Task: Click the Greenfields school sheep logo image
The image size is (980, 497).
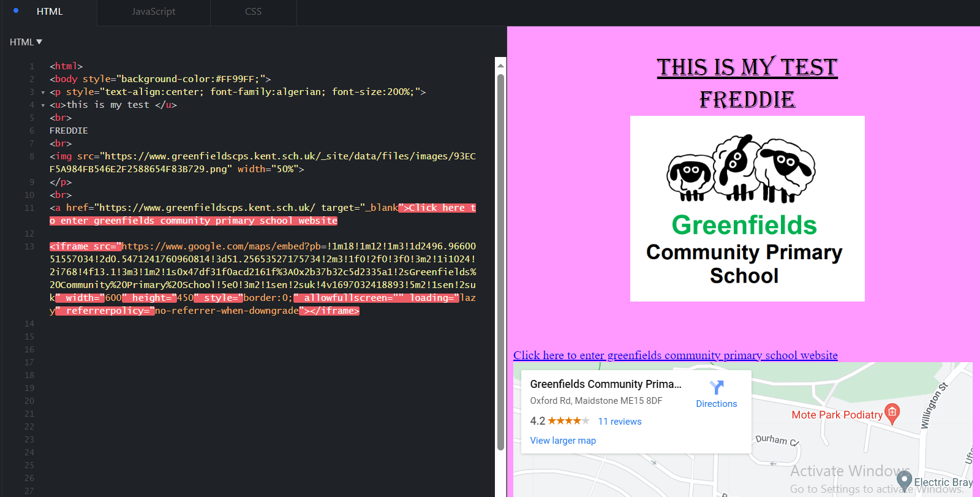Action: (x=747, y=208)
